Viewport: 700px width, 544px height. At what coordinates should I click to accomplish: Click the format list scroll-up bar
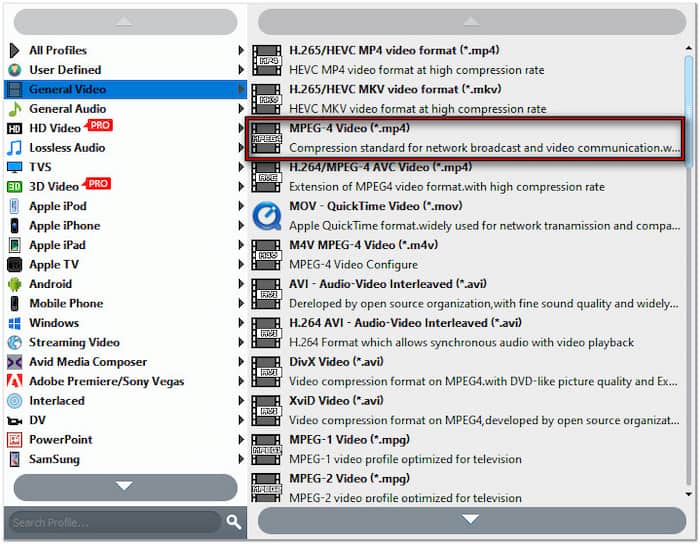[x=472, y=21]
